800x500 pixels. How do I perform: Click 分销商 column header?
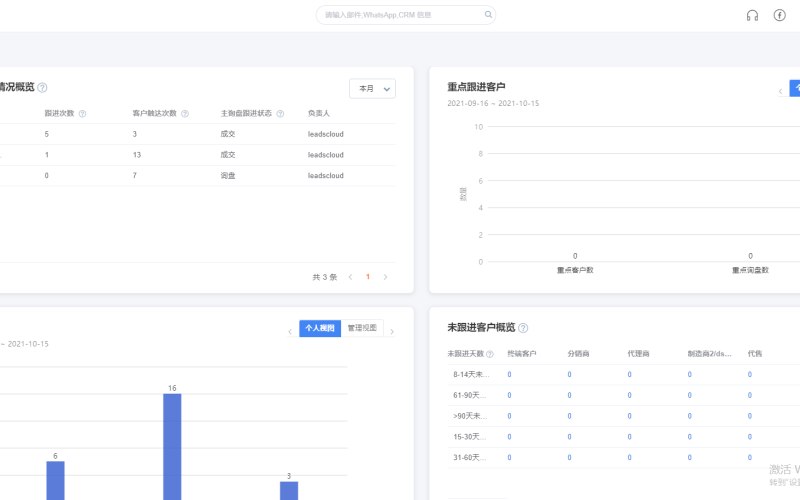tap(578, 354)
